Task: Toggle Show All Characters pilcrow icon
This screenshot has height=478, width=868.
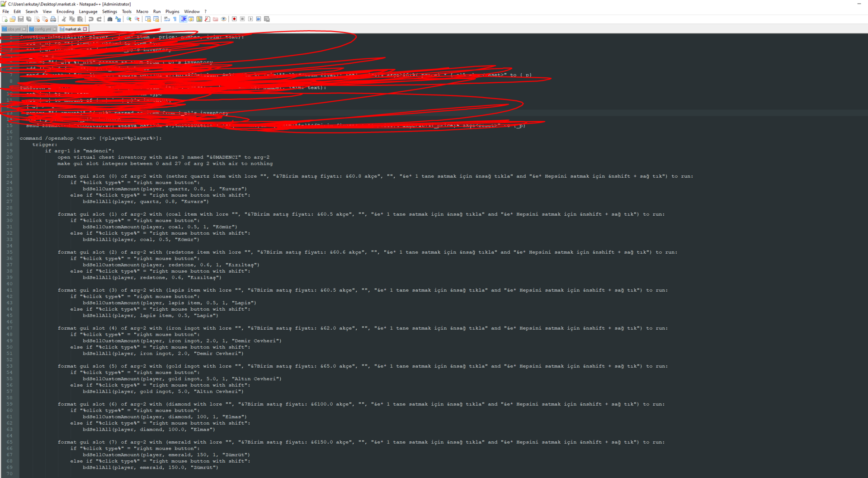Action: (x=175, y=19)
